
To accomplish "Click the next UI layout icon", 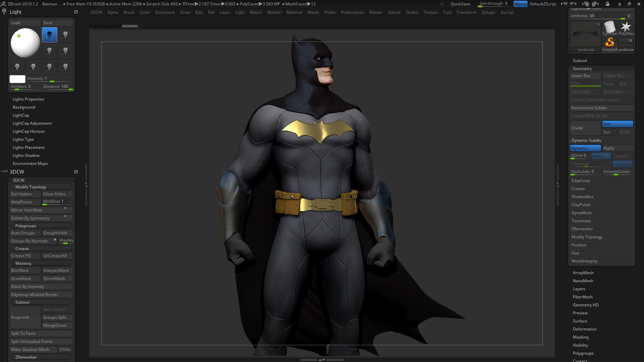I will pyautogui.click(x=596, y=4).
